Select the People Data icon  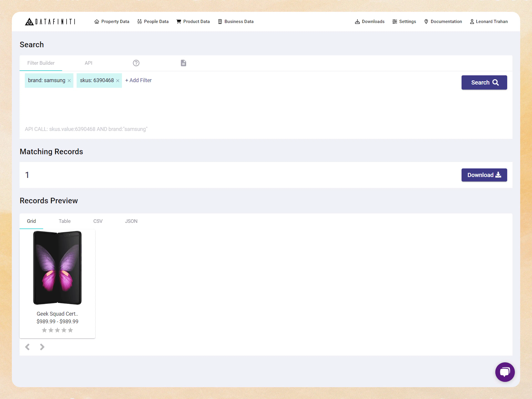click(140, 21)
